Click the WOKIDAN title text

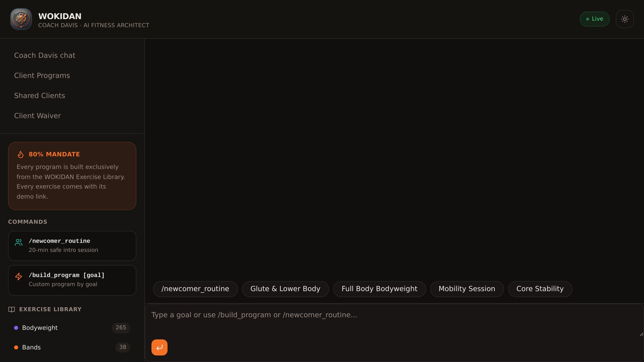click(60, 16)
